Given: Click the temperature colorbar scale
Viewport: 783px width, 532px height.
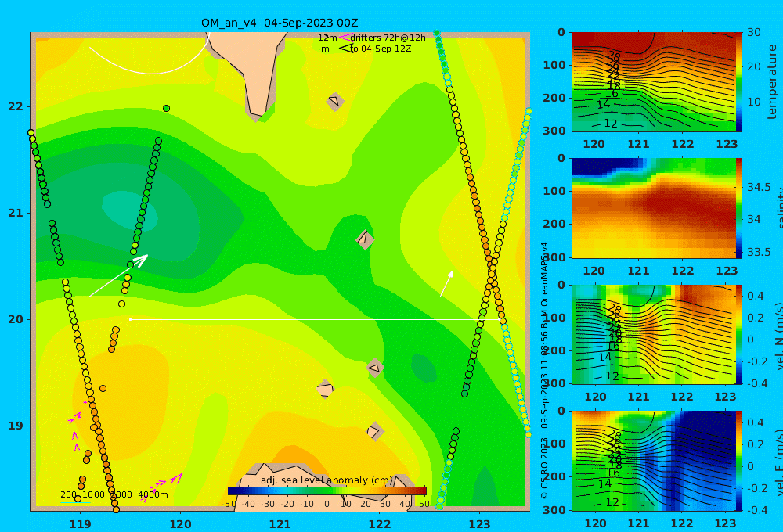Looking at the screenshot, I should click(738, 82).
